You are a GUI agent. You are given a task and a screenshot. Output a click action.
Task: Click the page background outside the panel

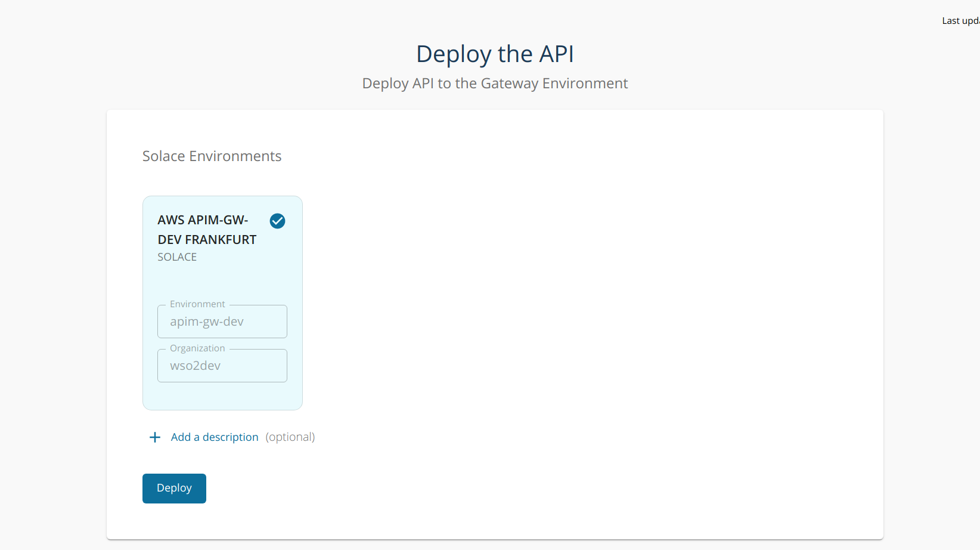point(54,298)
